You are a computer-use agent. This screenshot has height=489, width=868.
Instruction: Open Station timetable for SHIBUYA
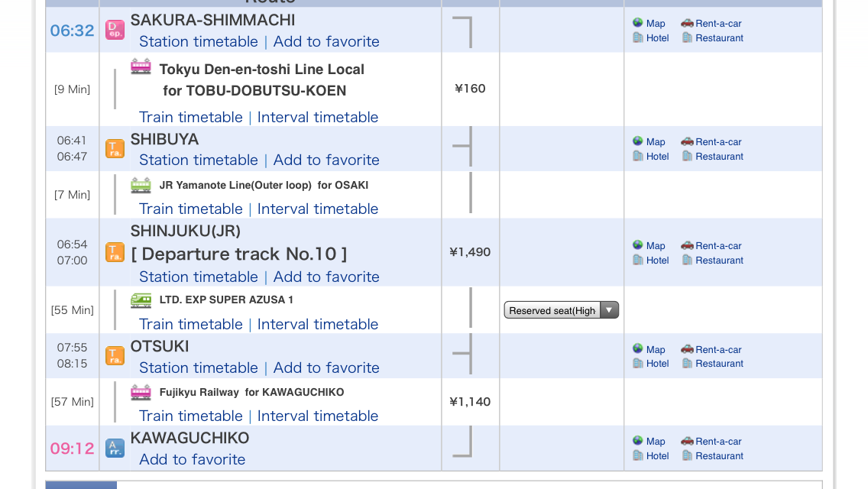[x=198, y=160]
